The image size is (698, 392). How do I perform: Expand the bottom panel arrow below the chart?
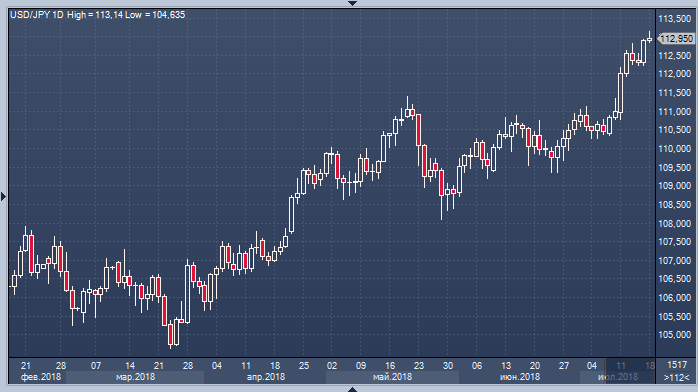(352, 389)
